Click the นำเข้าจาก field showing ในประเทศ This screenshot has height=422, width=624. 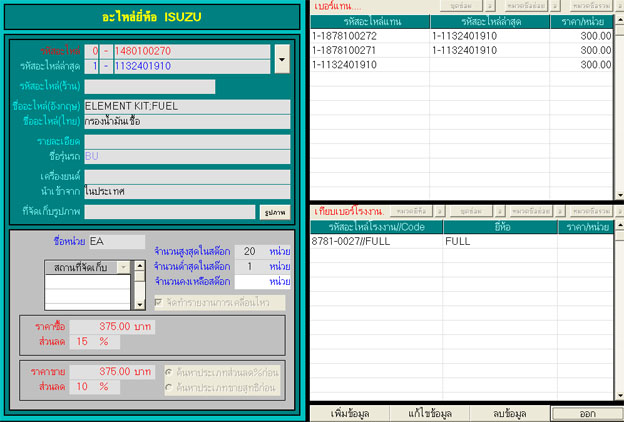click(x=187, y=192)
